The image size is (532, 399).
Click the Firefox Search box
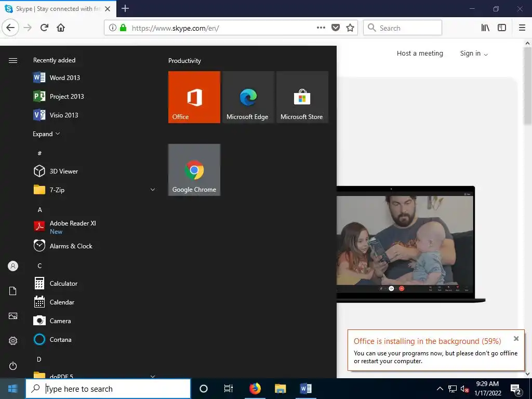coord(403,28)
